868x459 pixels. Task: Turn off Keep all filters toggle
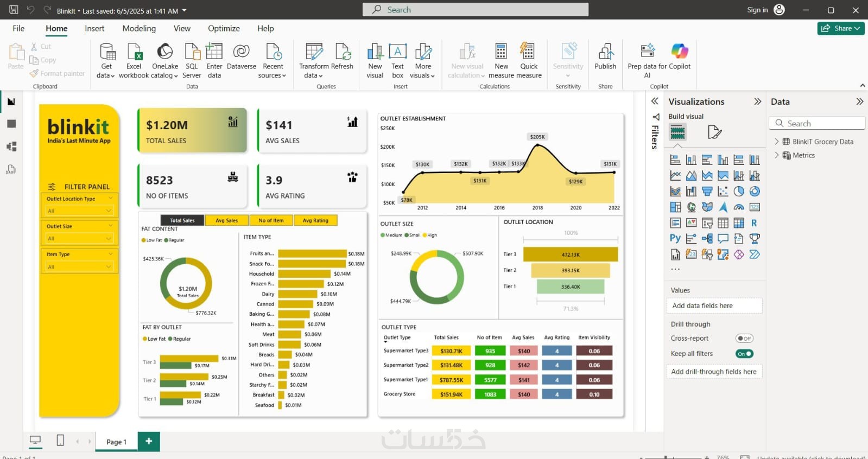744,354
